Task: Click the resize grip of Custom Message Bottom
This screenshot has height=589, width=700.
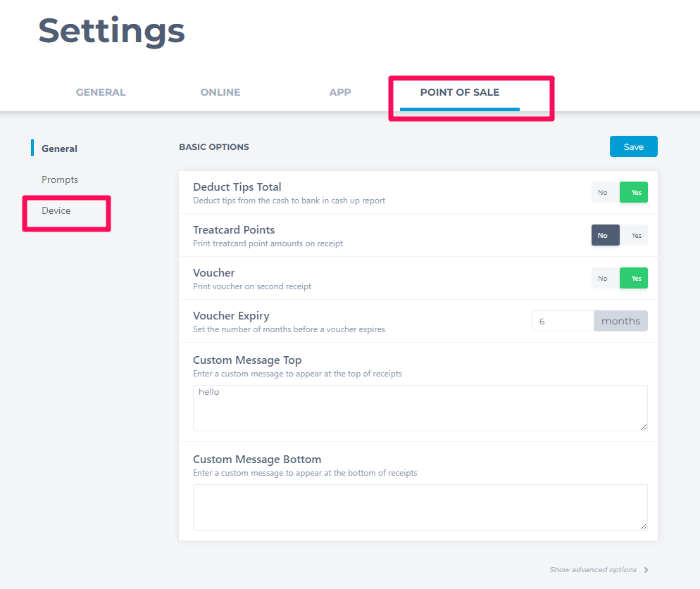Action: click(643, 526)
